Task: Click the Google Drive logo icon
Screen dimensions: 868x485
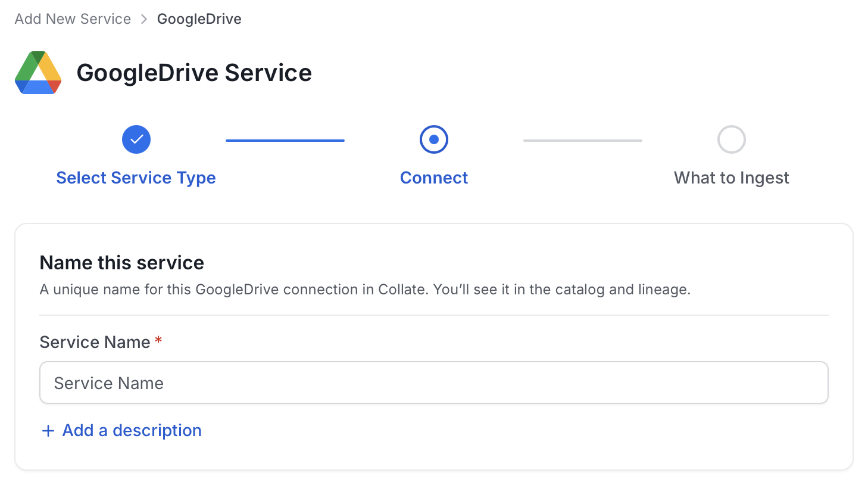Action: [38, 73]
